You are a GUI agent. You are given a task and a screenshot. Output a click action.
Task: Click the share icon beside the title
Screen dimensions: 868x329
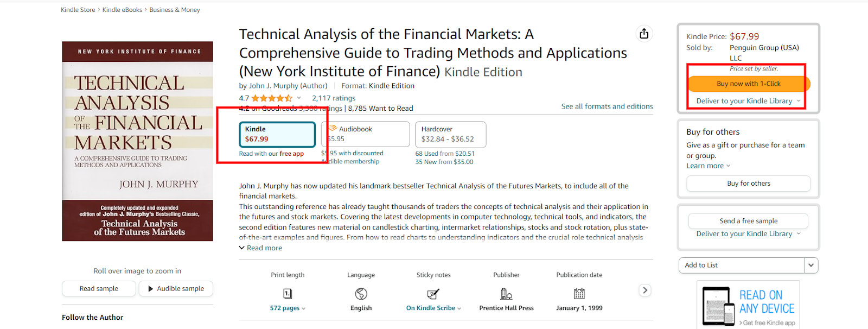point(644,34)
